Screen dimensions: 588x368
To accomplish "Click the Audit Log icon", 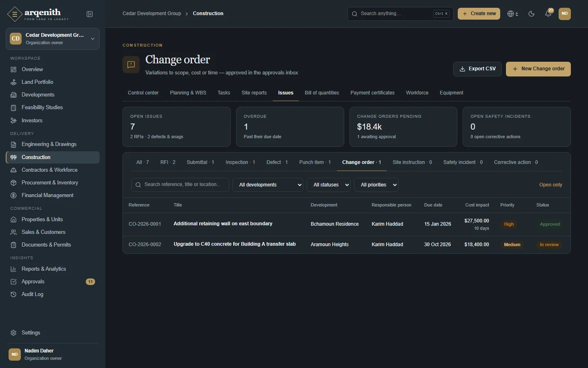I will [13, 294].
